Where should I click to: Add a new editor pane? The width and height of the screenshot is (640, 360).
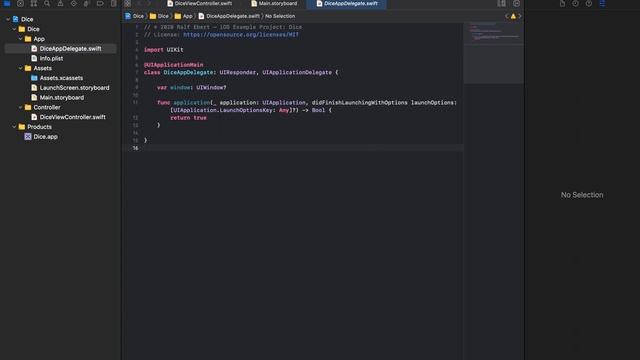516,4
